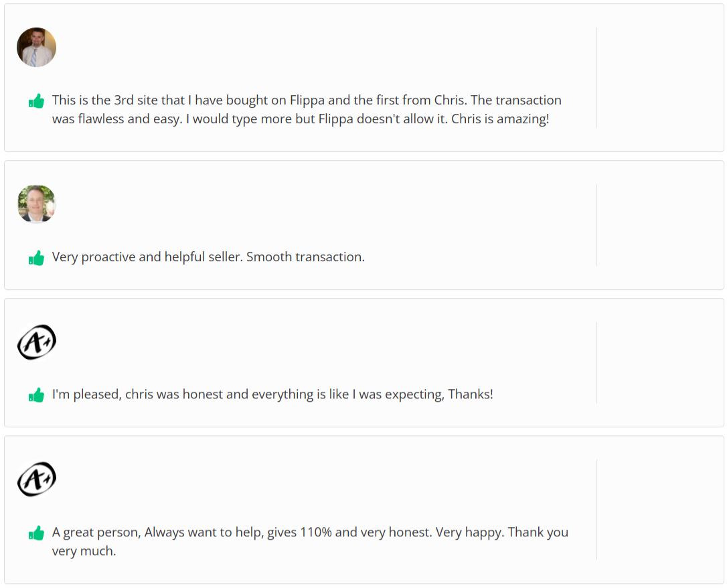Click thumbs-up icon beside '3rd site' review
727x588 pixels.
click(x=36, y=101)
